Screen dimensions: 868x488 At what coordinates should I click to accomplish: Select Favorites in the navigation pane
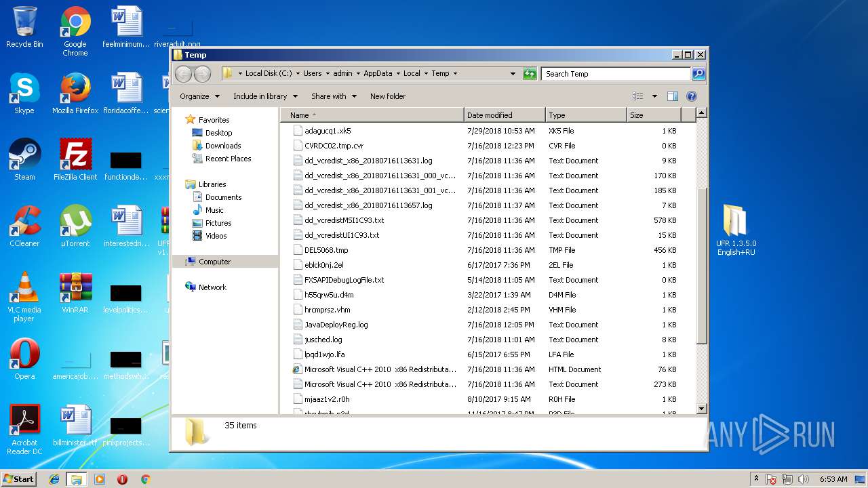coord(214,120)
